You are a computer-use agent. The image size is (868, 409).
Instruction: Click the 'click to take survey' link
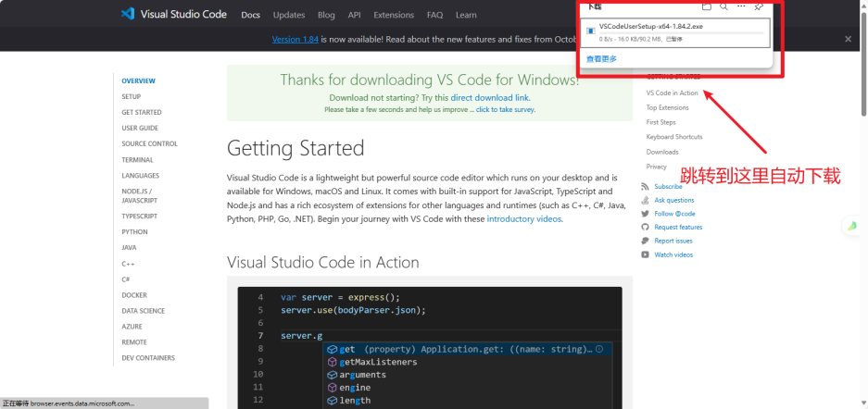point(506,109)
